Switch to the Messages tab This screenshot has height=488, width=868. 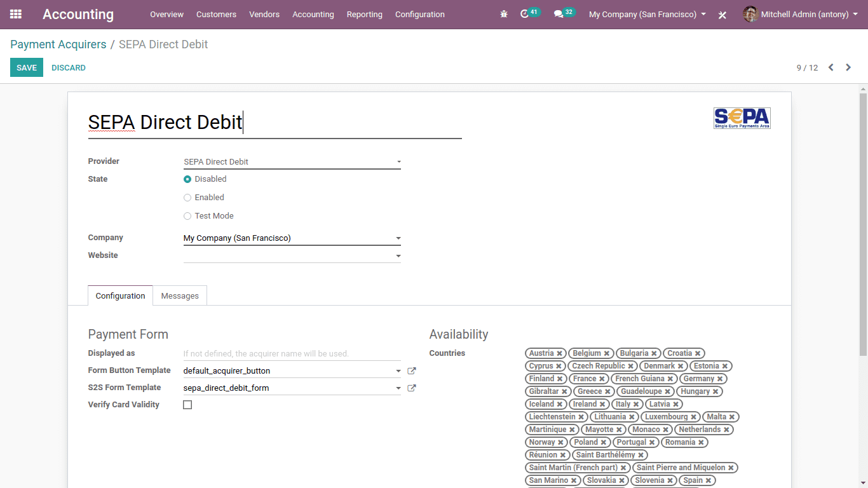[180, 295]
